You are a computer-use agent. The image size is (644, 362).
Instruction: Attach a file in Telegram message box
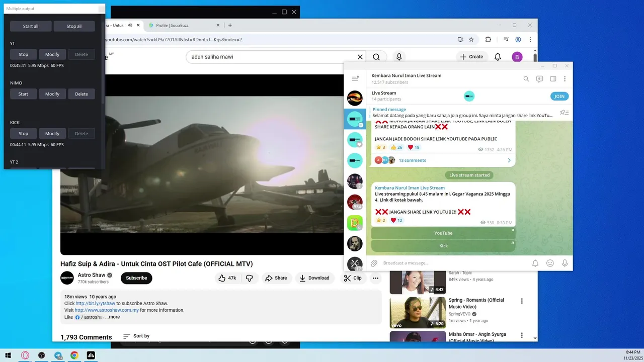(374, 263)
